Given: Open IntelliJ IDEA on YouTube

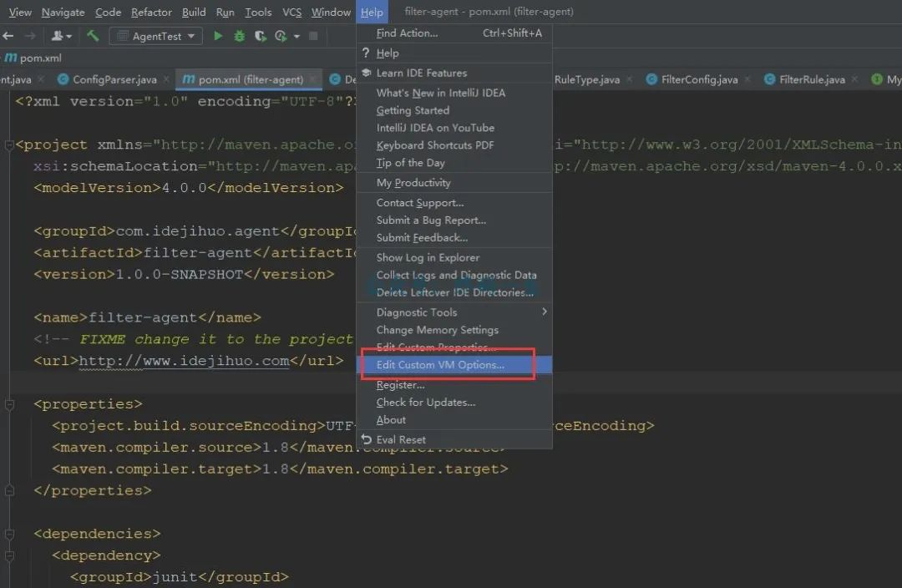Looking at the screenshot, I should [x=454, y=128].
